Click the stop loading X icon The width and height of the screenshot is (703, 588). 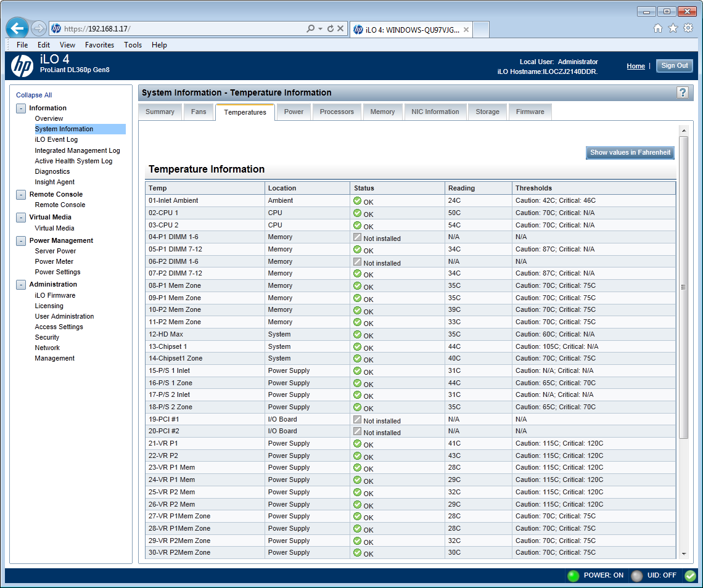click(340, 29)
